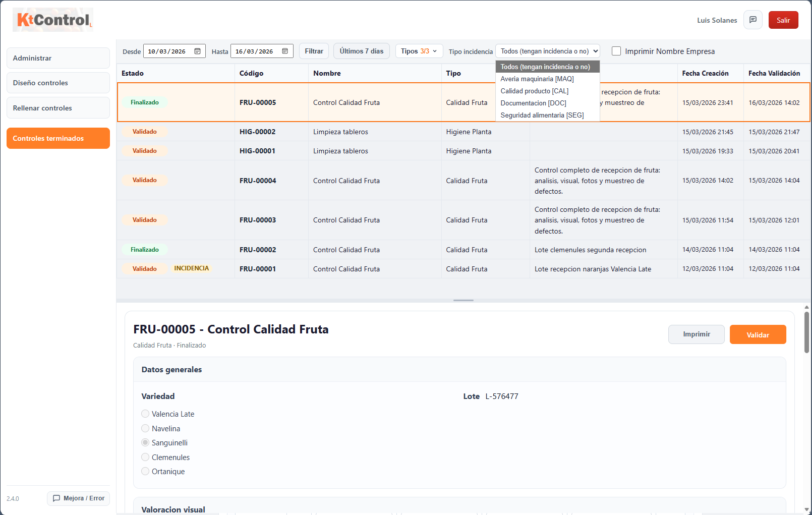Choose the Clemenules variety radio button

[x=145, y=457]
